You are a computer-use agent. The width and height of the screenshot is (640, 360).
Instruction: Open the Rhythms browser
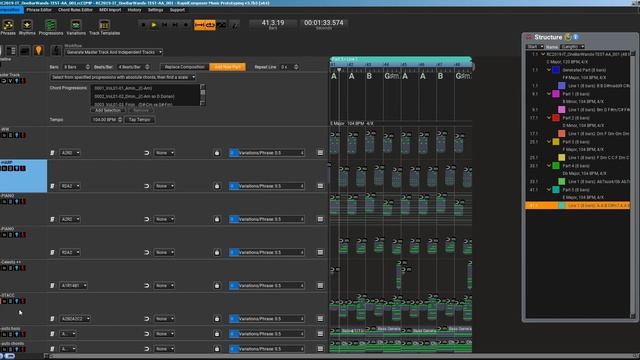(27, 27)
